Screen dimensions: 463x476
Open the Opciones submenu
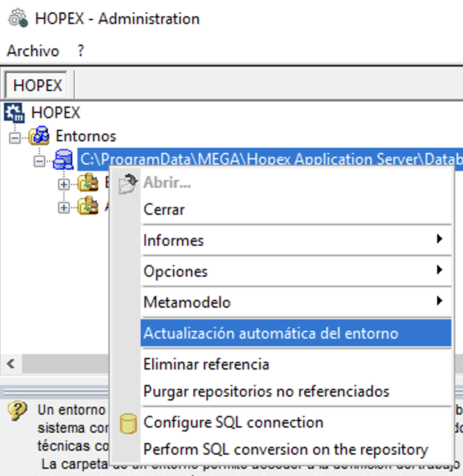(x=296, y=272)
